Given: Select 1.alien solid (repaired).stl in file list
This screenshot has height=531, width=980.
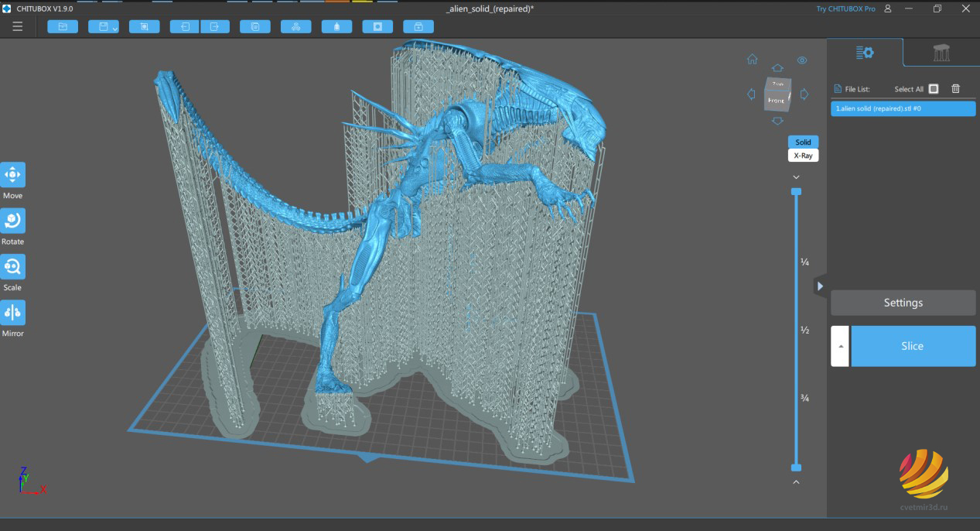Looking at the screenshot, I should coord(903,108).
